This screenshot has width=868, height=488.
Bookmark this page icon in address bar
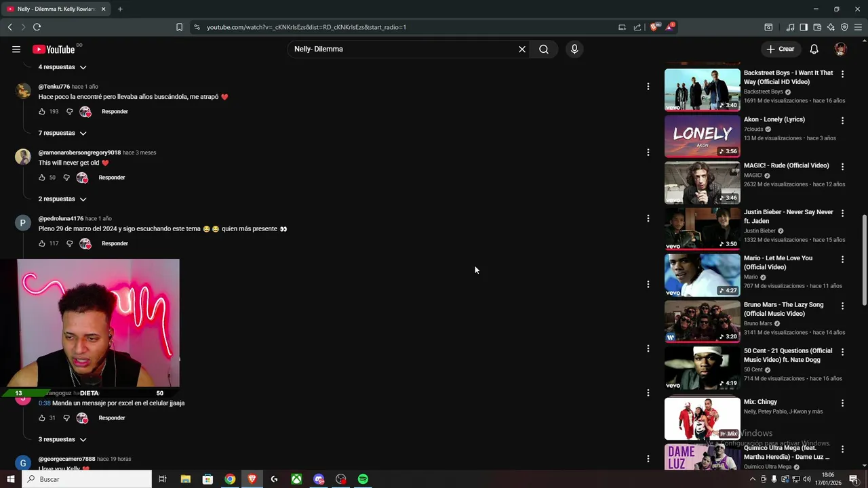coord(179,27)
